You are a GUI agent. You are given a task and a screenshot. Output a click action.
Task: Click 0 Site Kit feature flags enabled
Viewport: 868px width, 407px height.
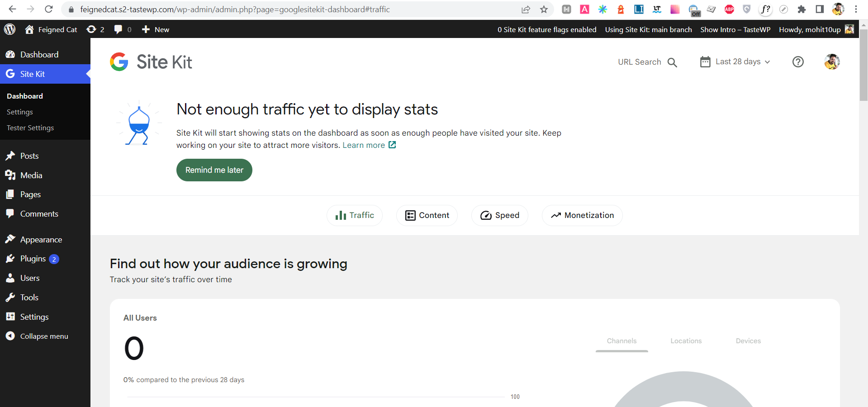547,29
